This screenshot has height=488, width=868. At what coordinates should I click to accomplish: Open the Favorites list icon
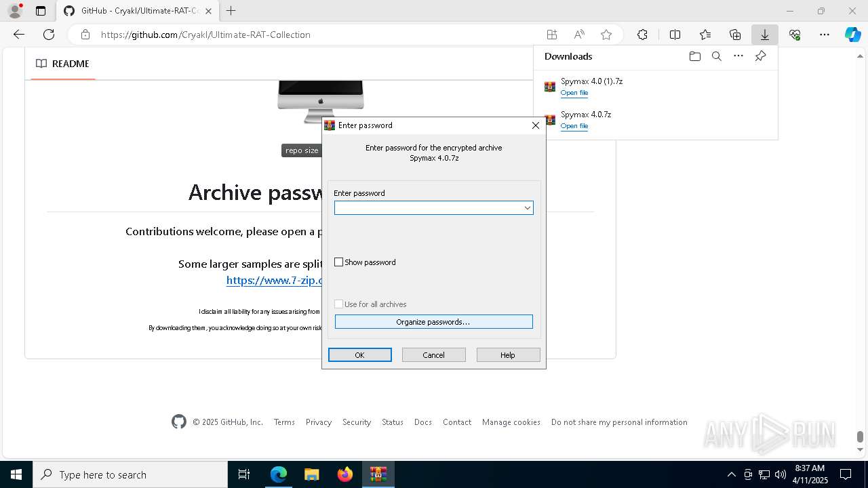pyautogui.click(x=705, y=35)
